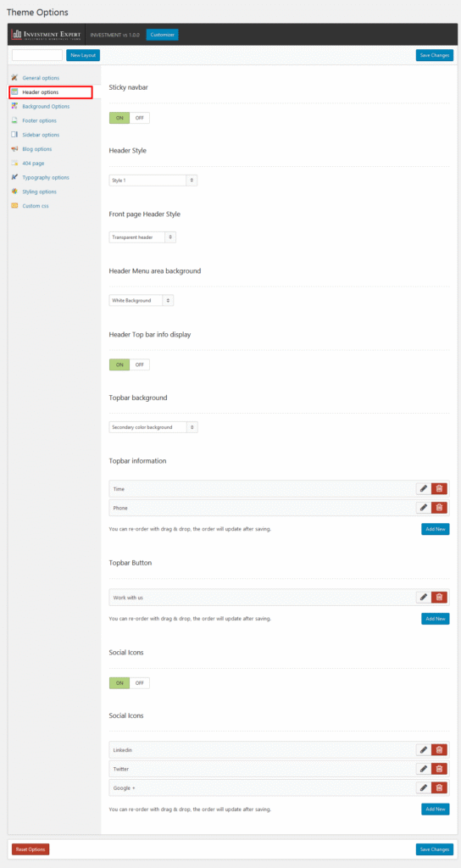Open the Header Menu area background selector
Viewport: 461px width, 868px height.
(x=142, y=300)
